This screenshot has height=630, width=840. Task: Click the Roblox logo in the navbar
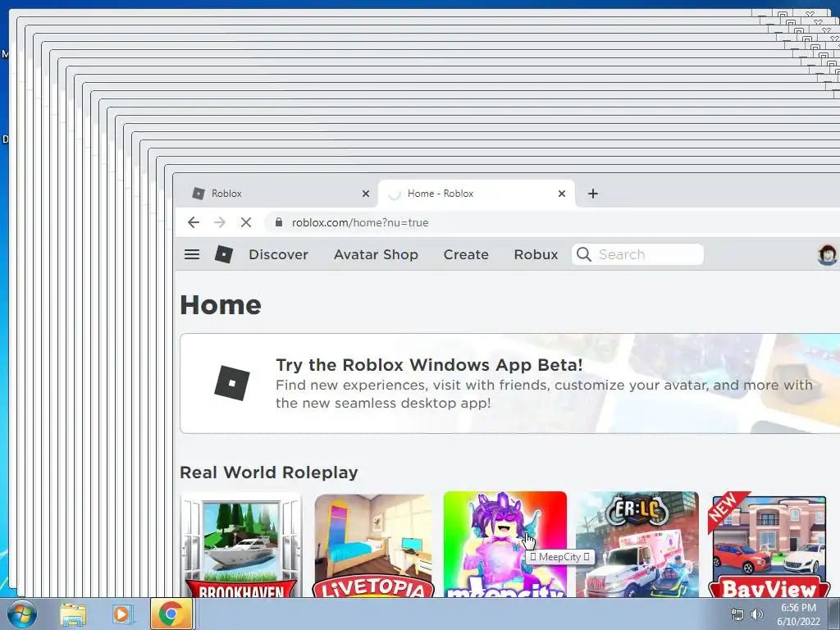(x=223, y=254)
